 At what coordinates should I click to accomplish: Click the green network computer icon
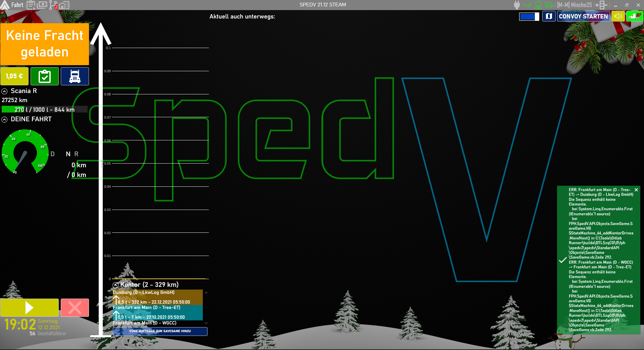tap(538, 5)
